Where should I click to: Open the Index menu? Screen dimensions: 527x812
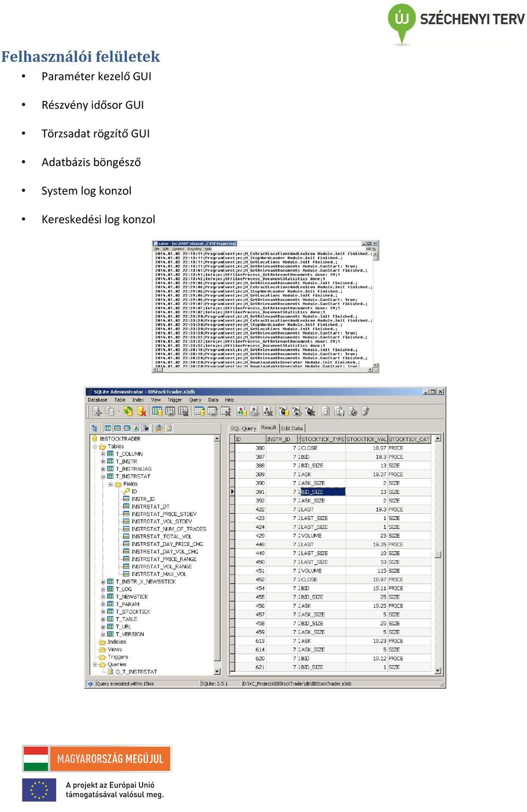pyautogui.click(x=138, y=400)
